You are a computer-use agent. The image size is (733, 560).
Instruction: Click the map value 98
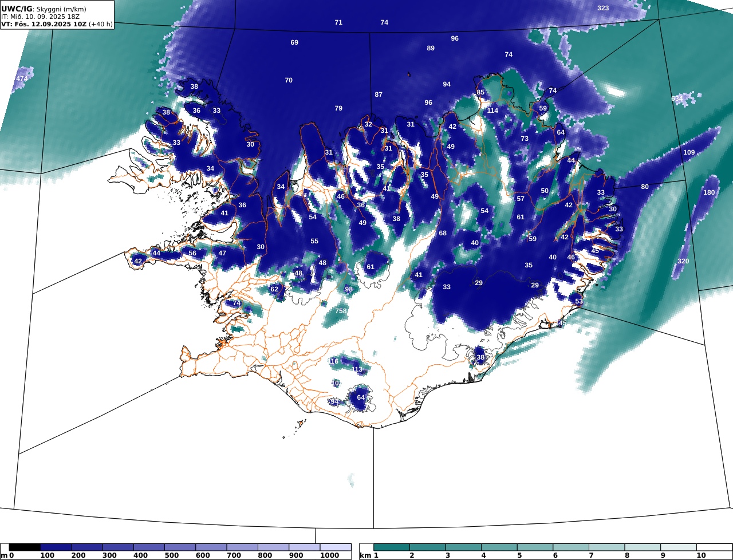(x=349, y=289)
